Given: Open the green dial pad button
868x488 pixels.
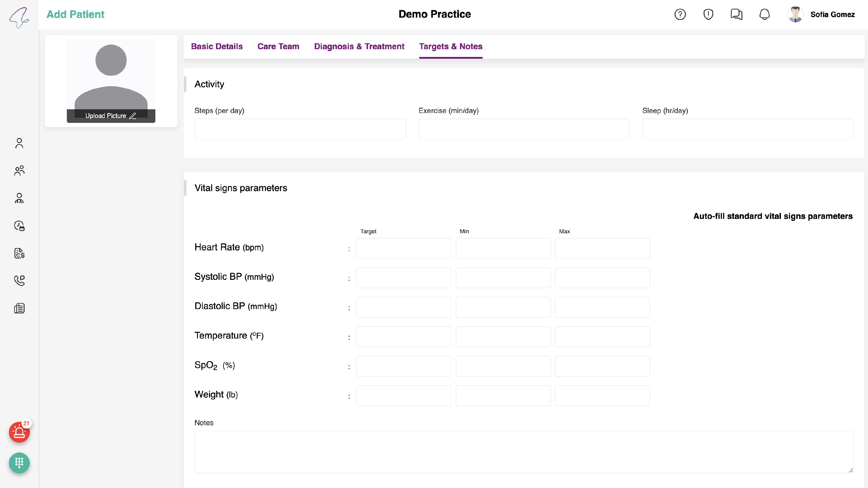Looking at the screenshot, I should [19, 463].
